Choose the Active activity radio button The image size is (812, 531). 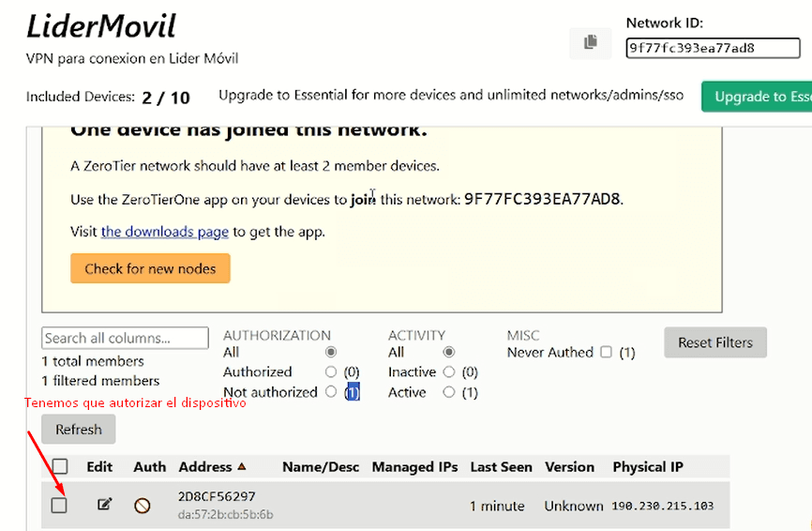pyautogui.click(x=449, y=392)
